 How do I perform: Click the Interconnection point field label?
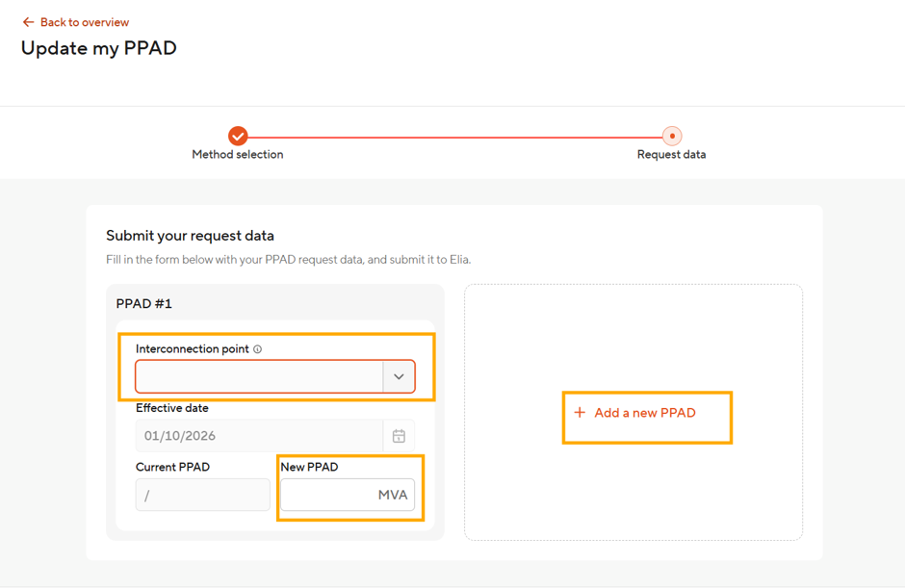[193, 349]
